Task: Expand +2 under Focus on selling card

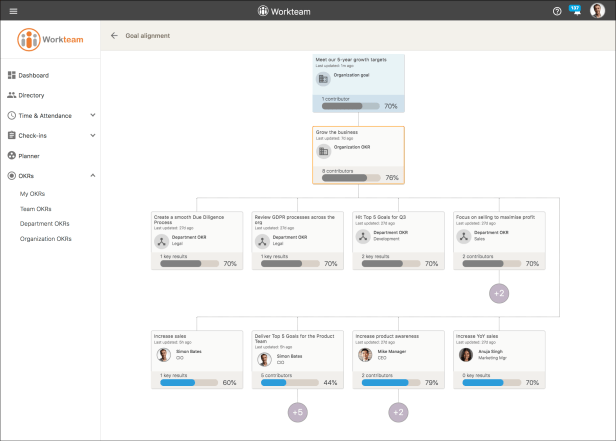Action: pos(498,293)
